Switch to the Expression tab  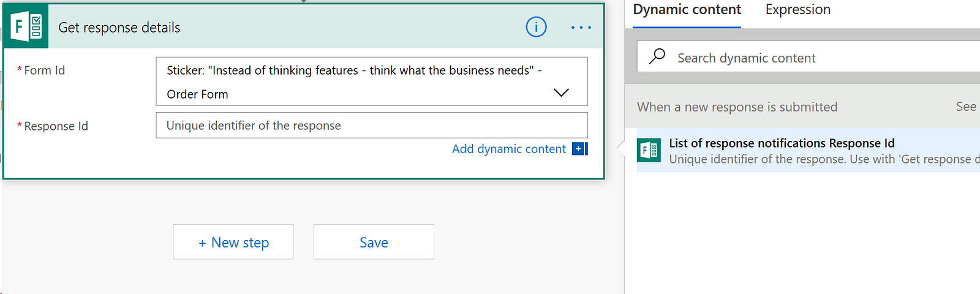[x=797, y=10]
